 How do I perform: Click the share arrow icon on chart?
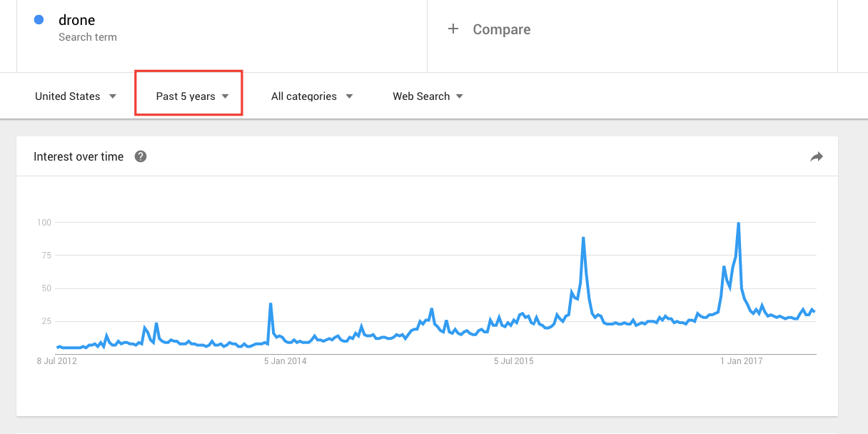pyautogui.click(x=817, y=157)
